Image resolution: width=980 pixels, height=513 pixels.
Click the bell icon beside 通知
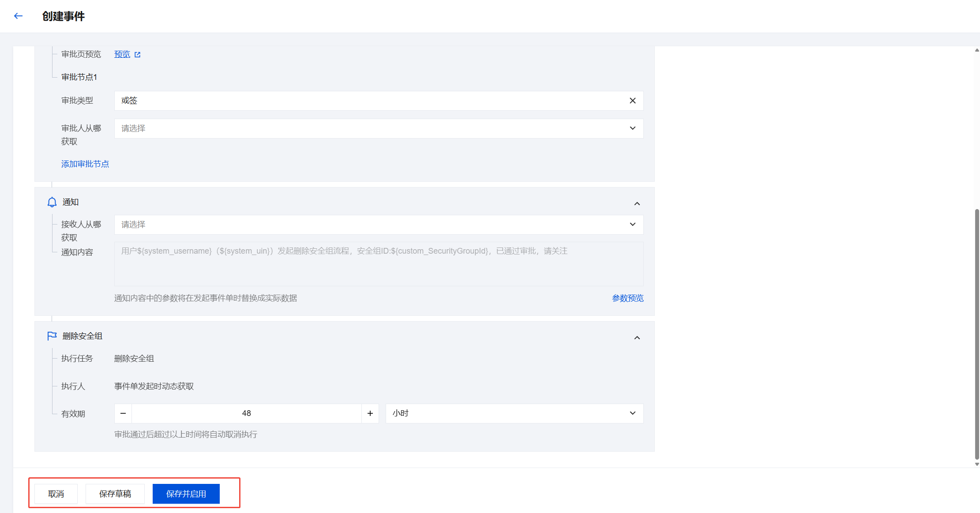[x=52, y=202]
